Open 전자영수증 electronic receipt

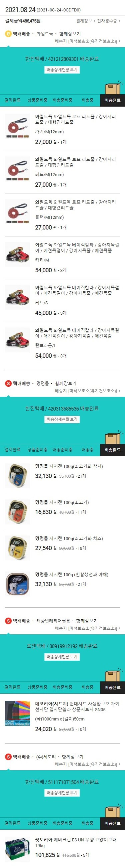pos(108,21)
